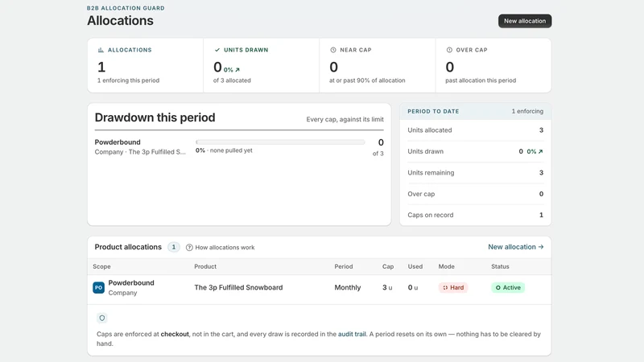This screenshot has height=362, width=644.
Task: Click the Scope column header
Action: [102, 267]
